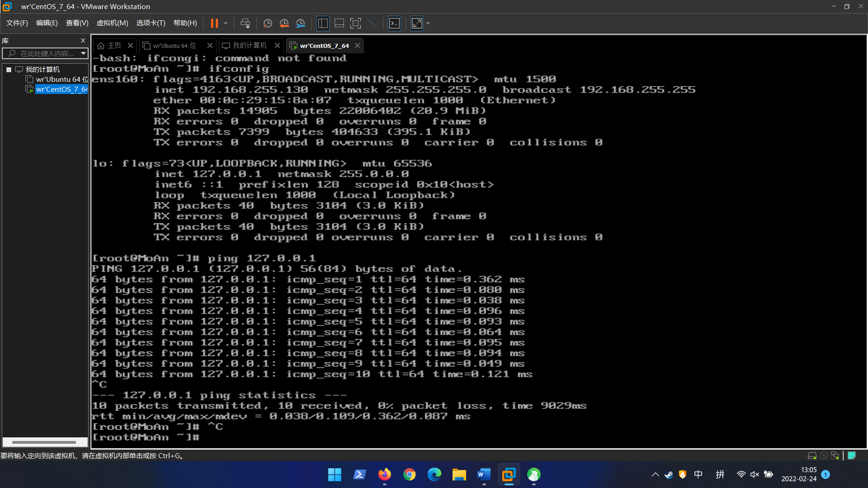This screenshot has width=868, height=488.
Task: Pause the virtual machine with the orange pause button
Action: (214, 23)
